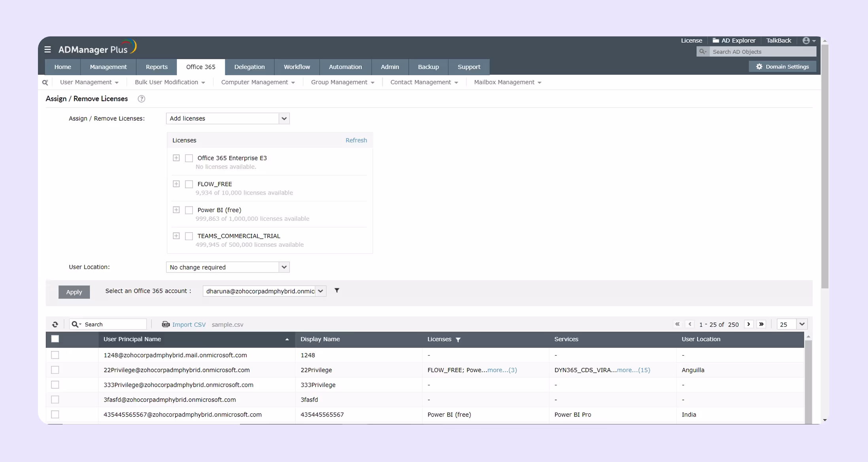Open the user account profile icon
The height and width of the screenshot is (462, 868).
806,40
